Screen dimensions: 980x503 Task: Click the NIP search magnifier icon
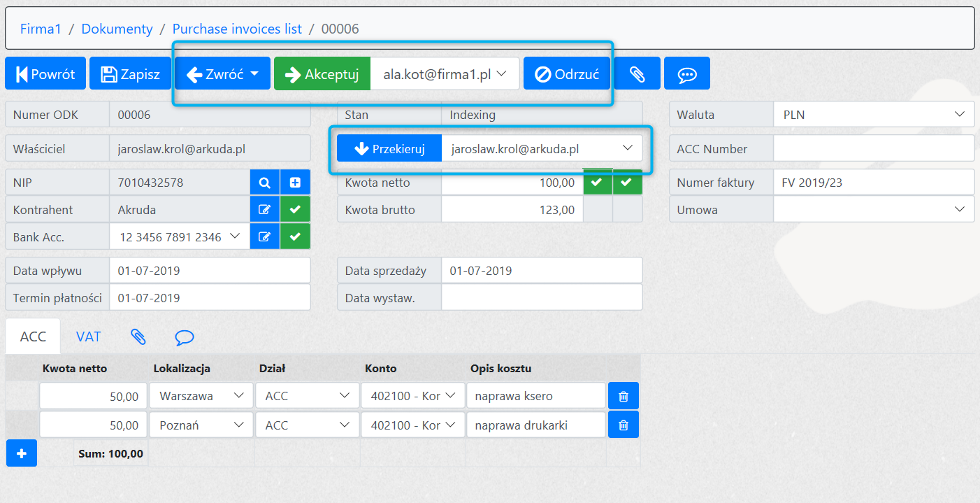[x=265, y=183]
